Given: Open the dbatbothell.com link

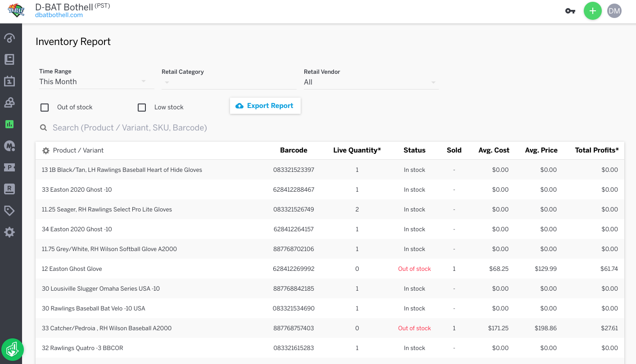Looking at the screenshot, I should pyautogui.click(x=59, y=15).
